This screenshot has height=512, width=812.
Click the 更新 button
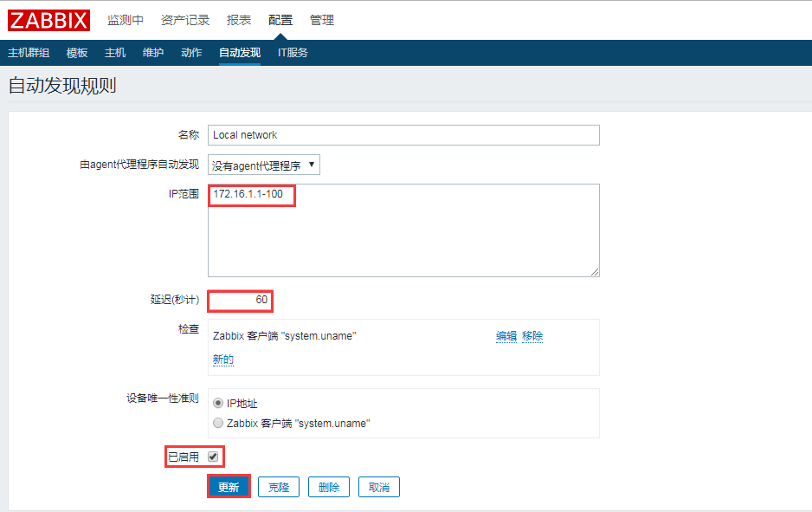[229, 487]
